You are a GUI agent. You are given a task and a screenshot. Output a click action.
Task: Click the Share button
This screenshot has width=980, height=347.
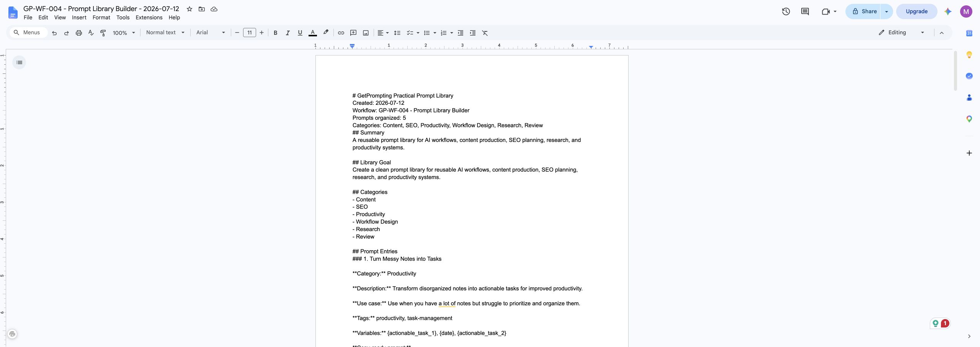click(864, 11)
